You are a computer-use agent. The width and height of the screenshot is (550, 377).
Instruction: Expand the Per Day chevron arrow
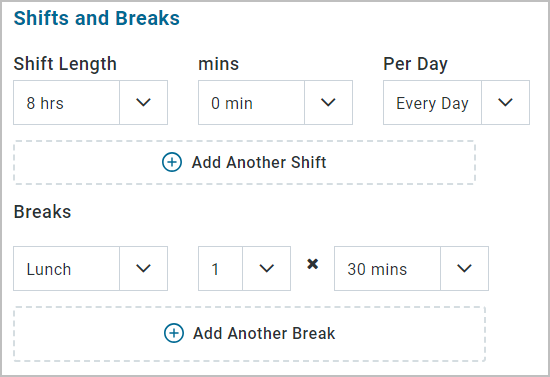coord(505,102)
